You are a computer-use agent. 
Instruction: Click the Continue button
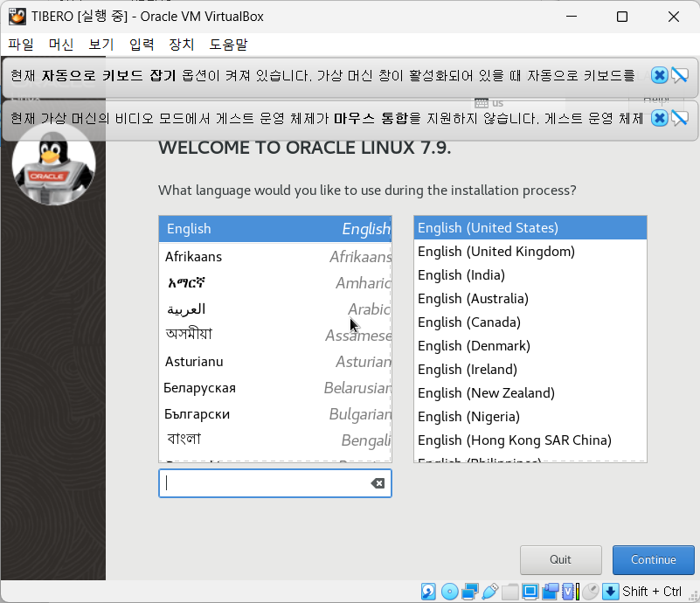click(x=653, y=559)
